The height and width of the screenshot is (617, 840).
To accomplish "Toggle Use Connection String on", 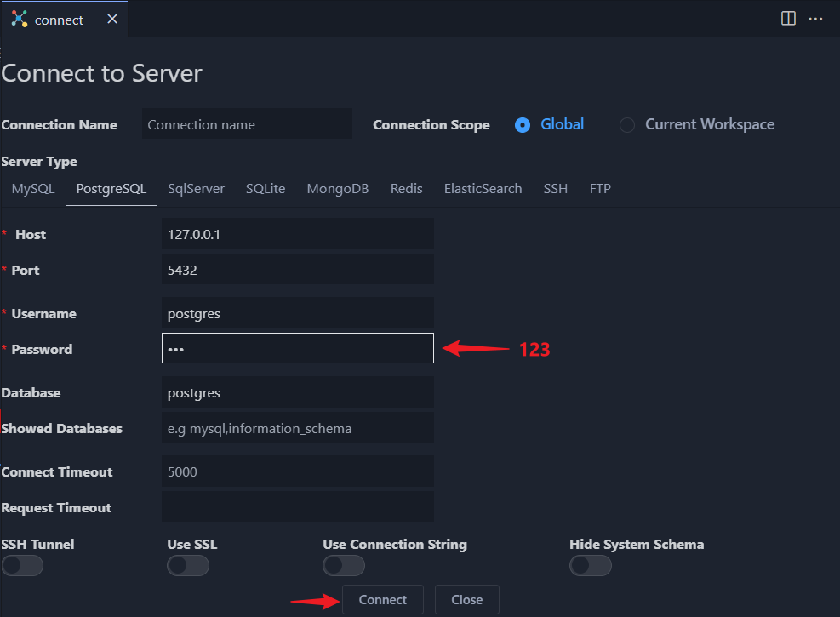I will pyautogui.click(x=344, y=566).
